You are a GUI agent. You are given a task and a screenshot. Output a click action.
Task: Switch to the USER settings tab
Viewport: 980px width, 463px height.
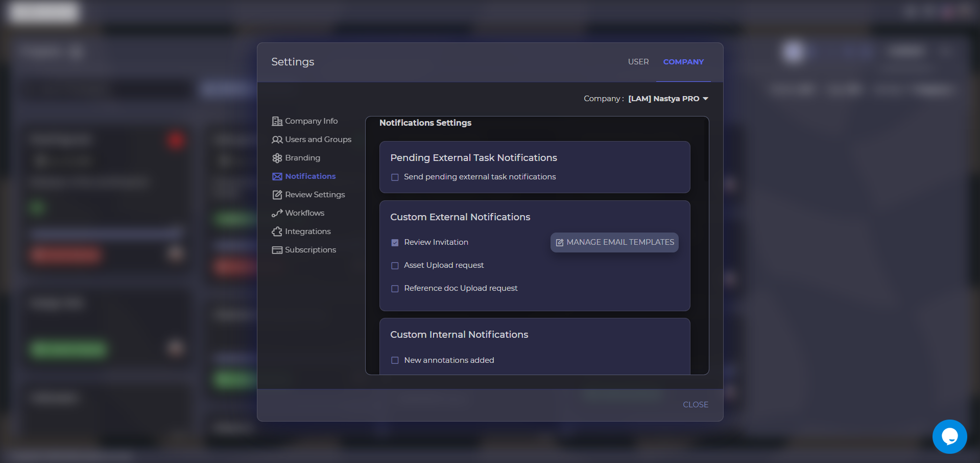point(638,62)
